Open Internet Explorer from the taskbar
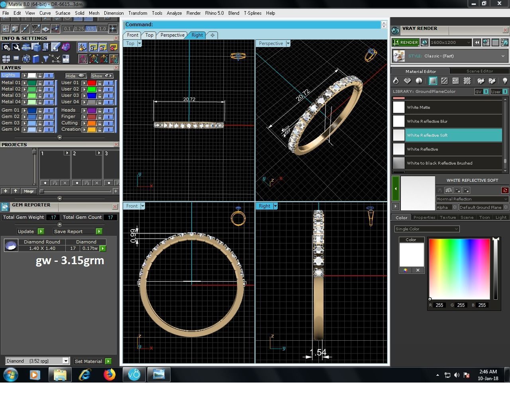 tap(84, 375)
